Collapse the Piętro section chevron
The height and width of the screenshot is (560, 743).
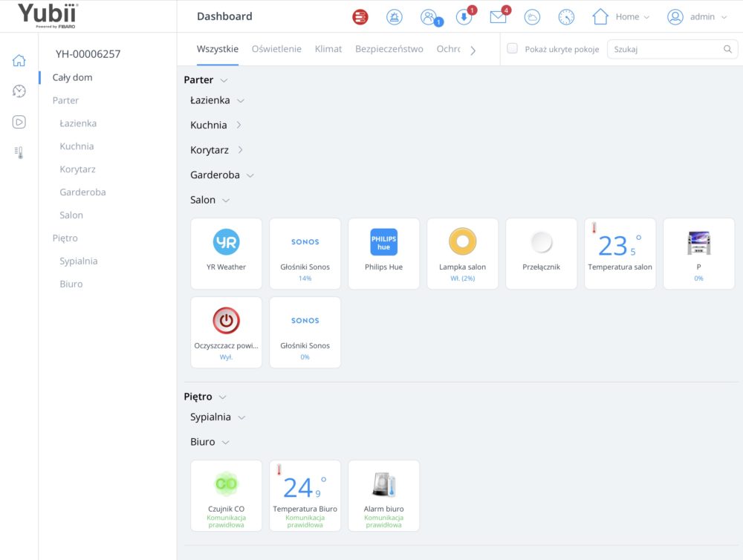(x=223, y=397)
